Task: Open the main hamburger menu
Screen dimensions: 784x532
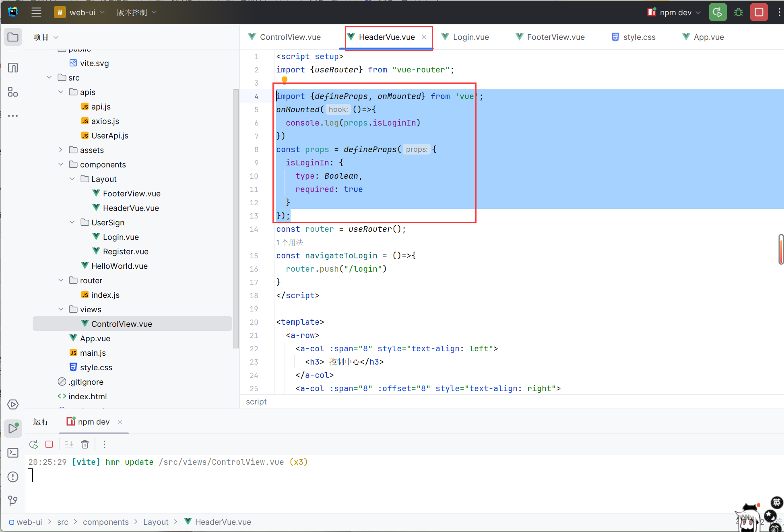Action: 36,12
